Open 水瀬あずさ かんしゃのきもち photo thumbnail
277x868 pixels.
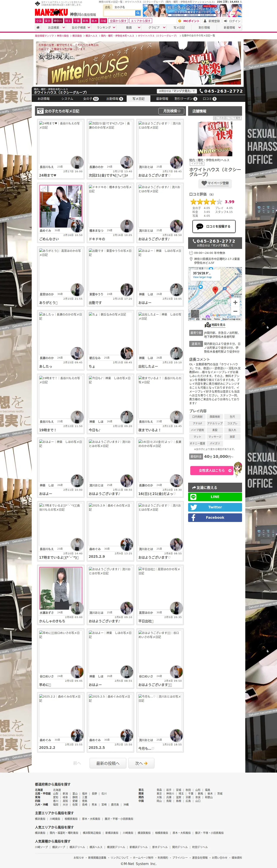coord(61,588)
